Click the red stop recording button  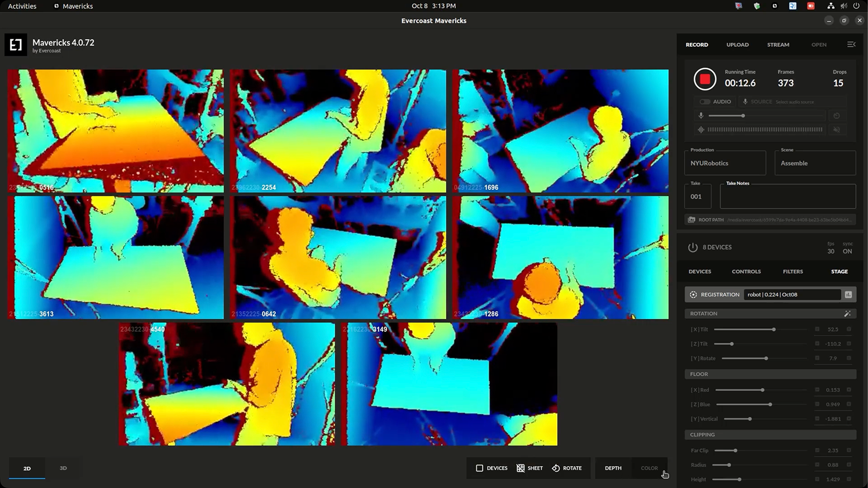pos(705,79)
